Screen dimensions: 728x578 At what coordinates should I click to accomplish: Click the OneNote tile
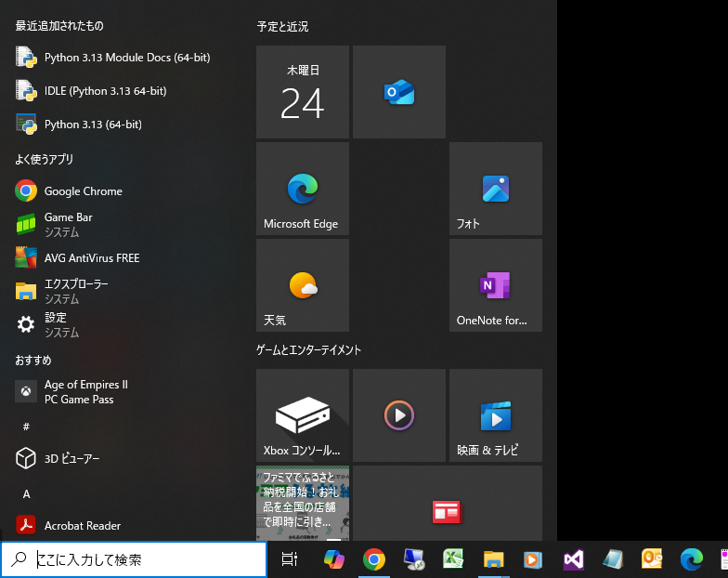[x=496, y=285]
